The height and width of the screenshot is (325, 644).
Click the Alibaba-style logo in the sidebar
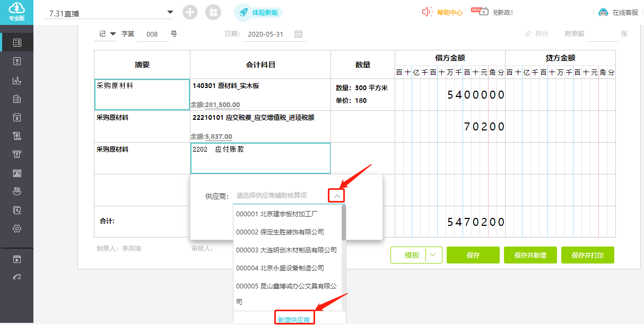click(x=16, y=277)
